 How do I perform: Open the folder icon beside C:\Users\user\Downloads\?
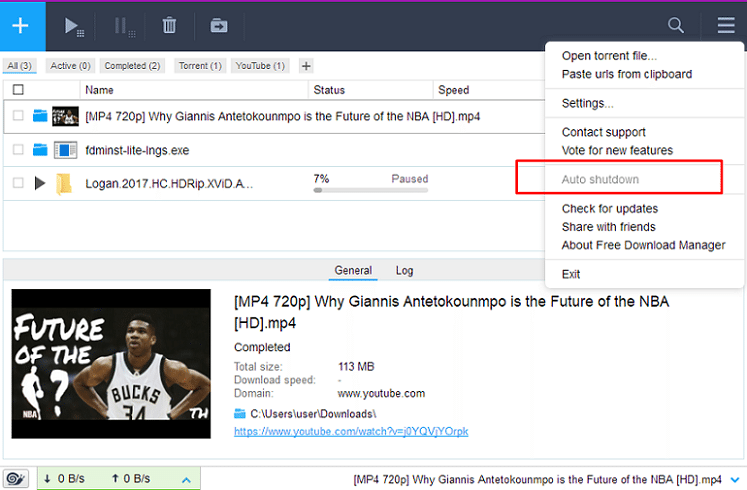coord(240,413)
